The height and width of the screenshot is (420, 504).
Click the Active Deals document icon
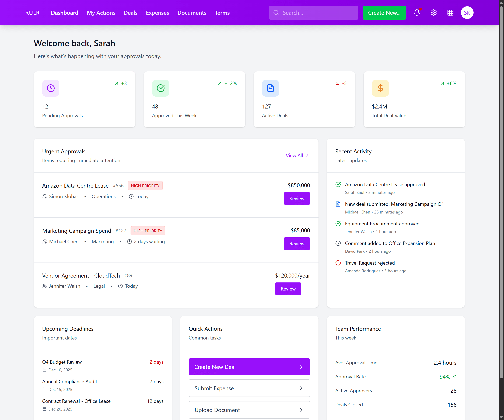coord(270,88)
